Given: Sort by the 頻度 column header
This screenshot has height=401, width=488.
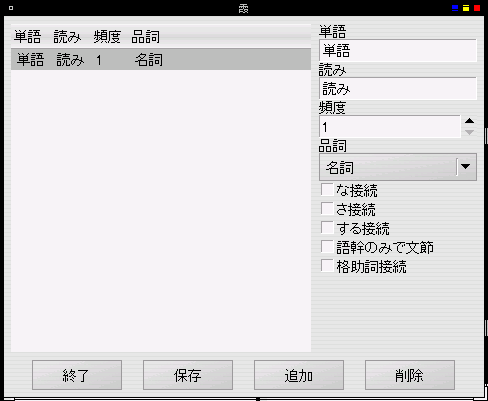Looking at the screenshot, I should pyautogui.click(x=107, y=36).
